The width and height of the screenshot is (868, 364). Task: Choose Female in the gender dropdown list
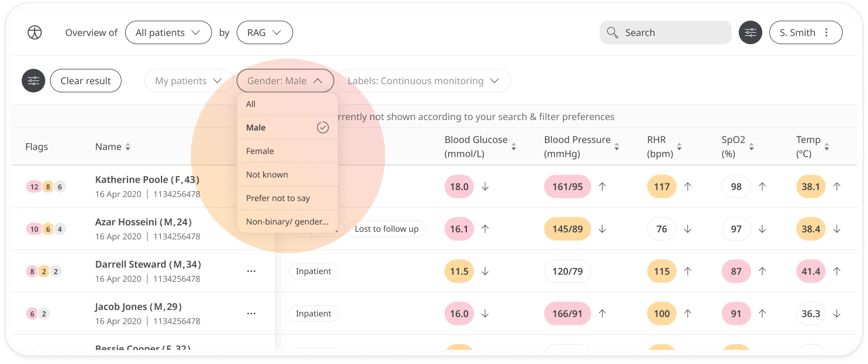(x=287, y=151)
